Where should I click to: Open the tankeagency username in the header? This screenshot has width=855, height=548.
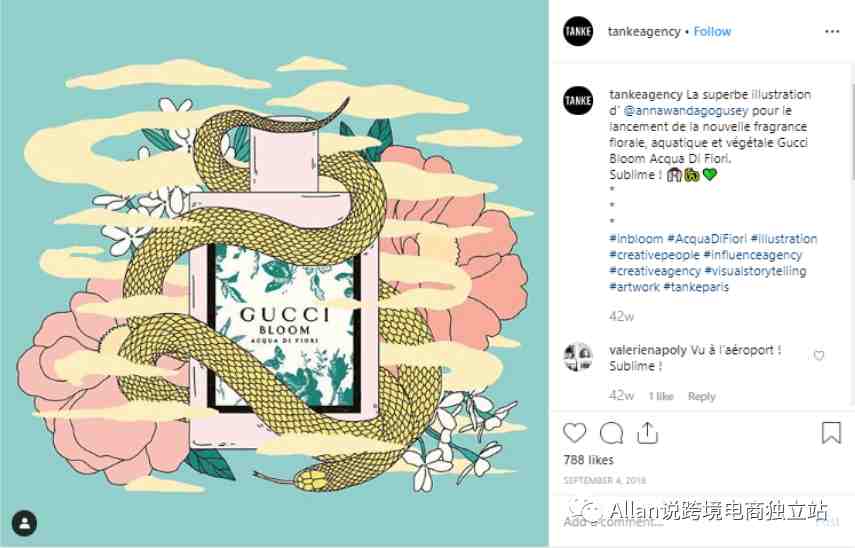coord(644,32)
